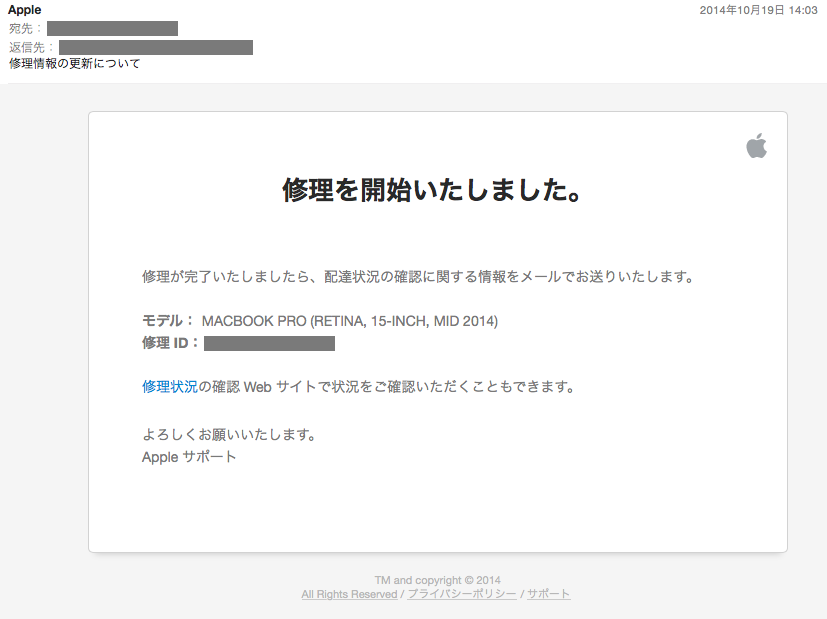Click the 修理 ID： label
827x619 pixels.
point(170,343)
